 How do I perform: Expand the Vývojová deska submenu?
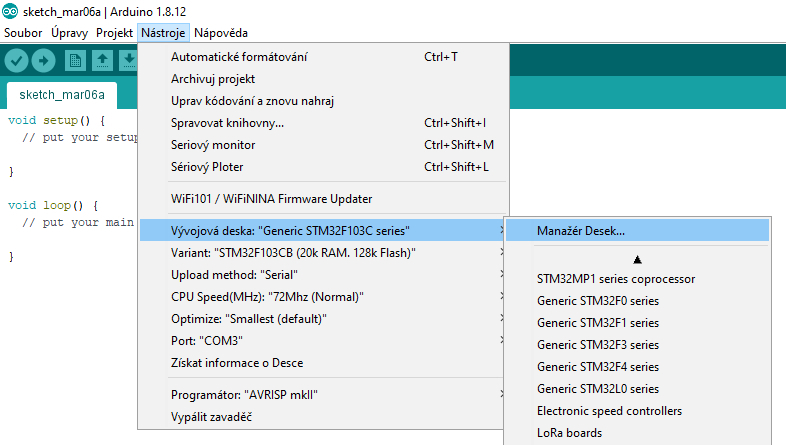(x=323, y=231)
